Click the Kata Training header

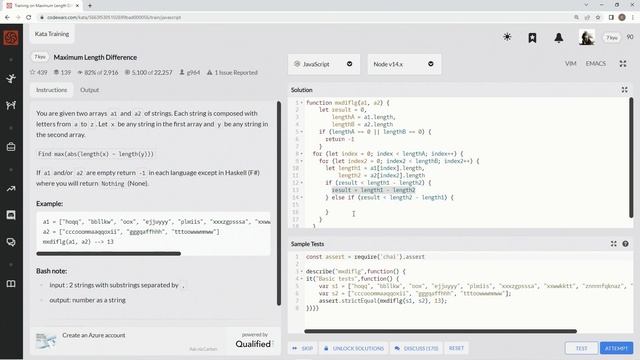(x=52, y=34)
